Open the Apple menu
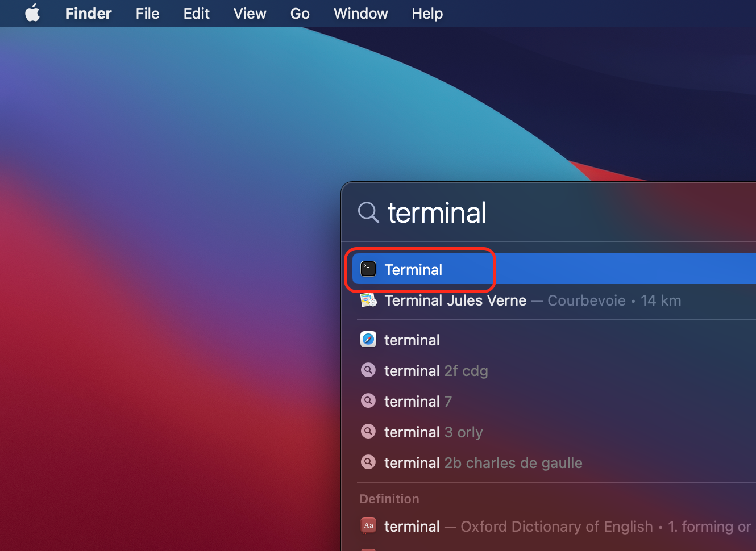This screenshot has width=756, height=551. 32,13
